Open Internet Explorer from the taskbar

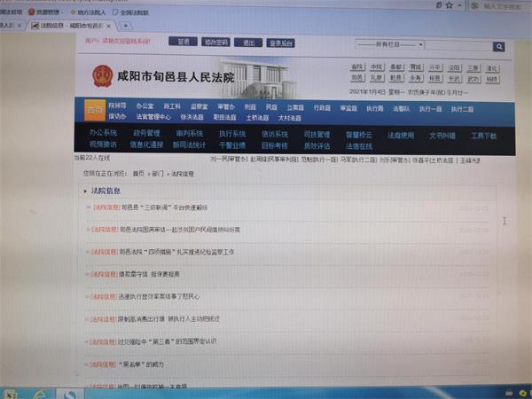click(40, 395)
